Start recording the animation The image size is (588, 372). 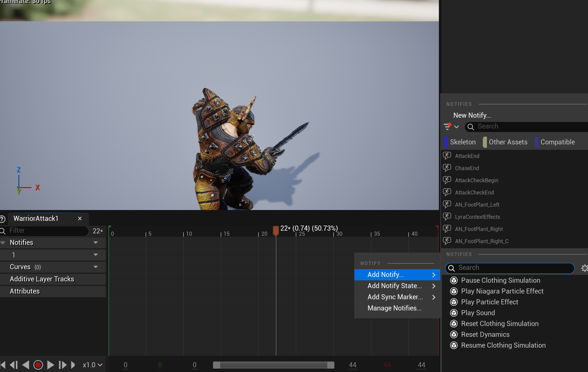point(38,365)
